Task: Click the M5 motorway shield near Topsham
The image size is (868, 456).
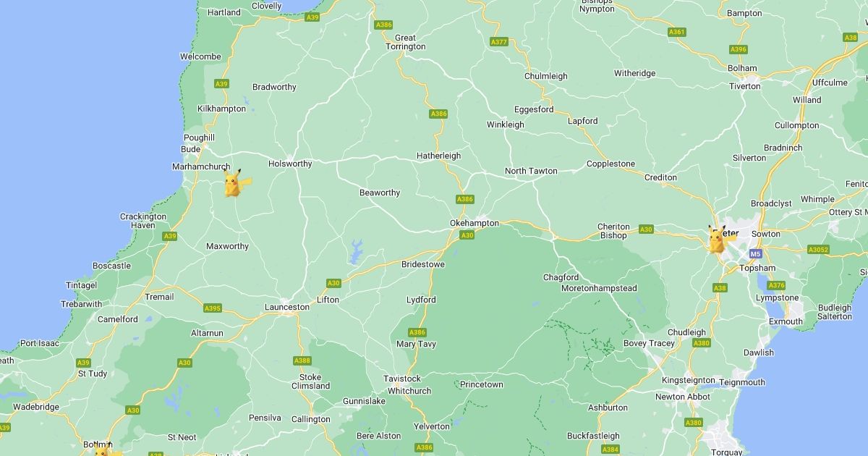Action: 755,254
